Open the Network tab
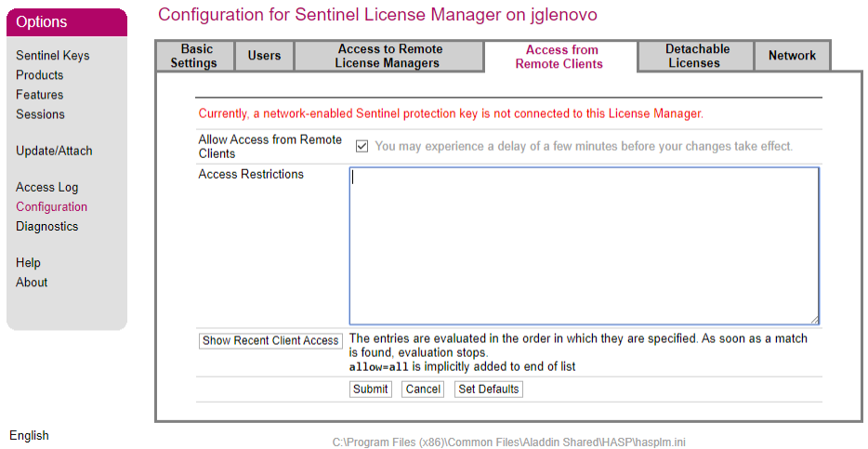868x449 pixels. (792, 56)
